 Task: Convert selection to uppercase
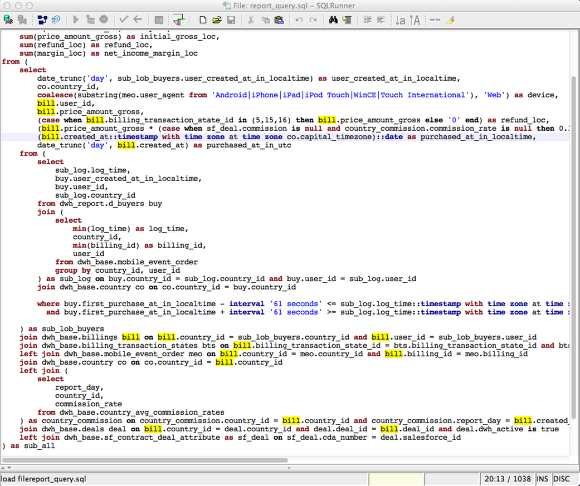pyautogui.click(x=415, y=20)
